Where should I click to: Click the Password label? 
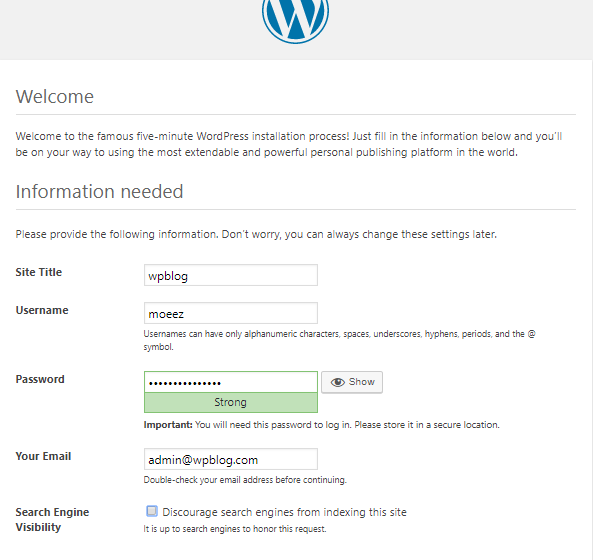40,379
